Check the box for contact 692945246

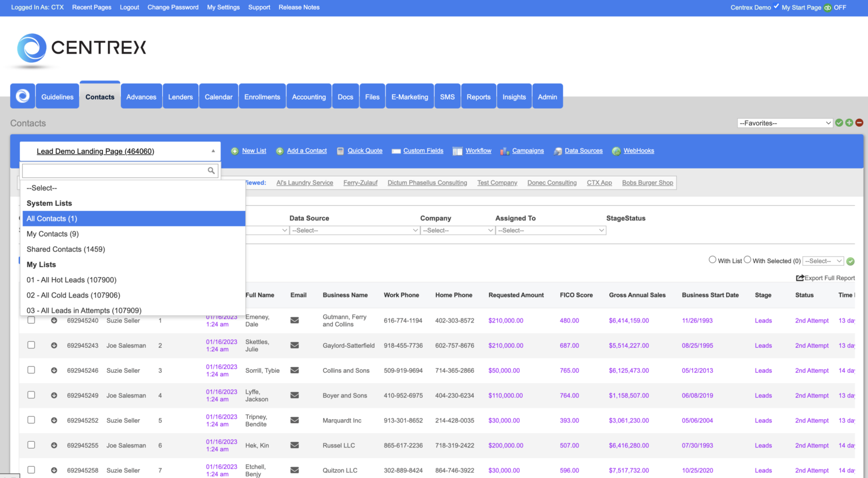[x=31, y=370]
